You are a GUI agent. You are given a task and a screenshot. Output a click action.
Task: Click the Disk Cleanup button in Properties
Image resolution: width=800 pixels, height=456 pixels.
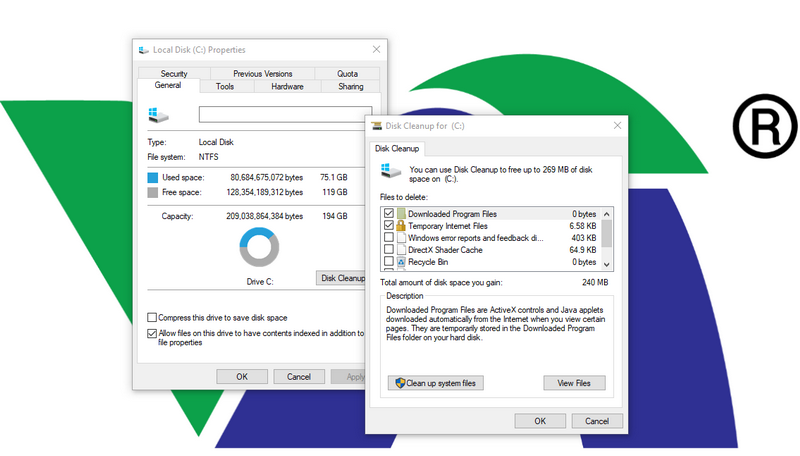click(341, 278)
